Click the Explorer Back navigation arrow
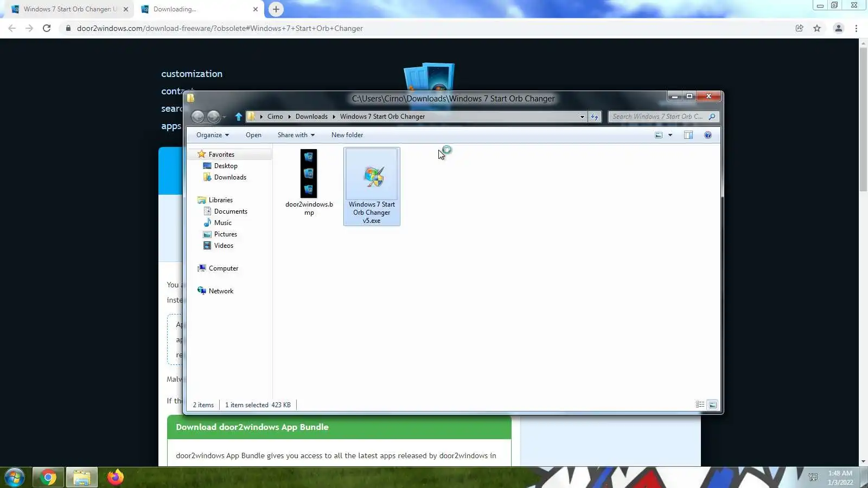Image resolution: width=868 pixels, height=488 pixels. [x=198, y=117]
